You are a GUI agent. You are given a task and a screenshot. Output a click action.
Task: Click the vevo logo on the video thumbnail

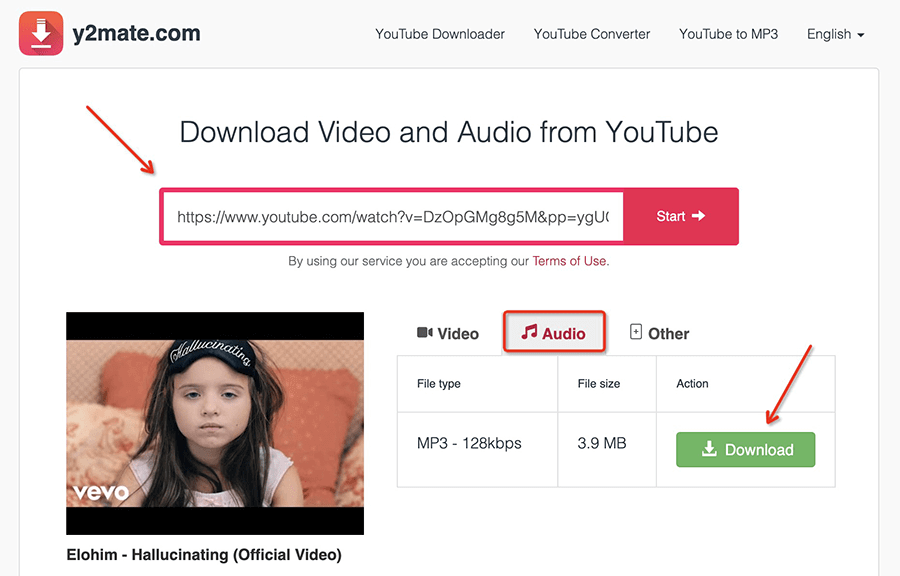point(100,491)
